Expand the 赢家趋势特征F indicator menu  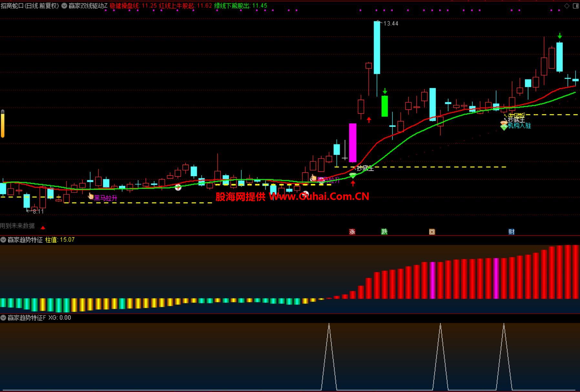3,318
